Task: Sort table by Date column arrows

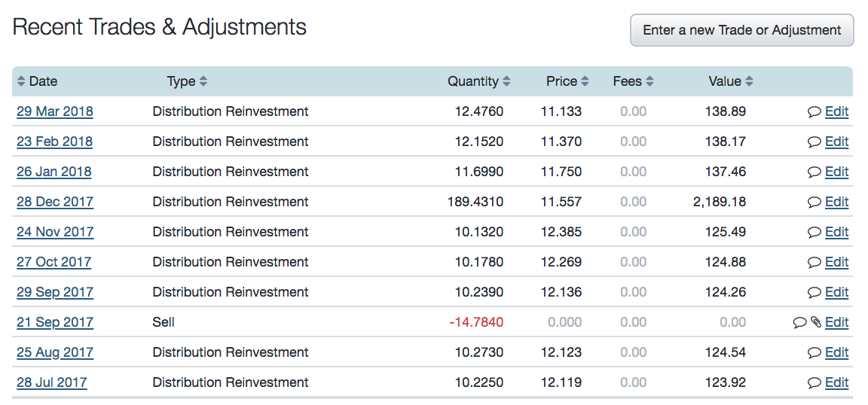Action: [21, 81]
